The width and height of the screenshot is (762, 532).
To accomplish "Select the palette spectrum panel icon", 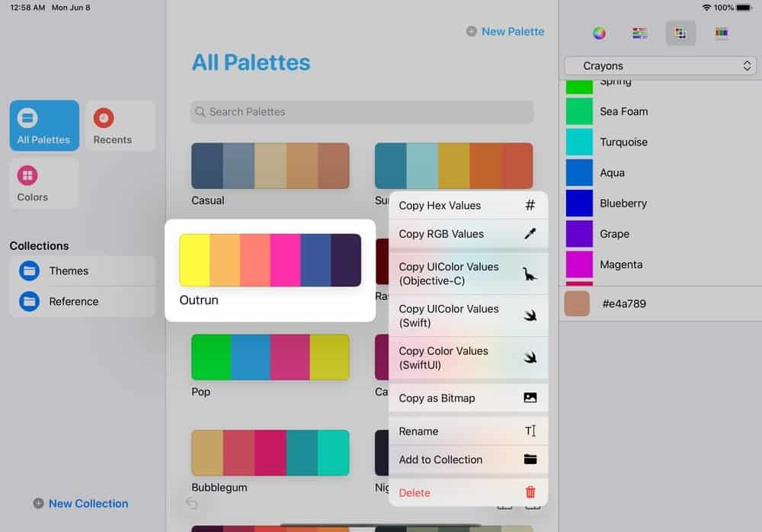I will (721, 33).
